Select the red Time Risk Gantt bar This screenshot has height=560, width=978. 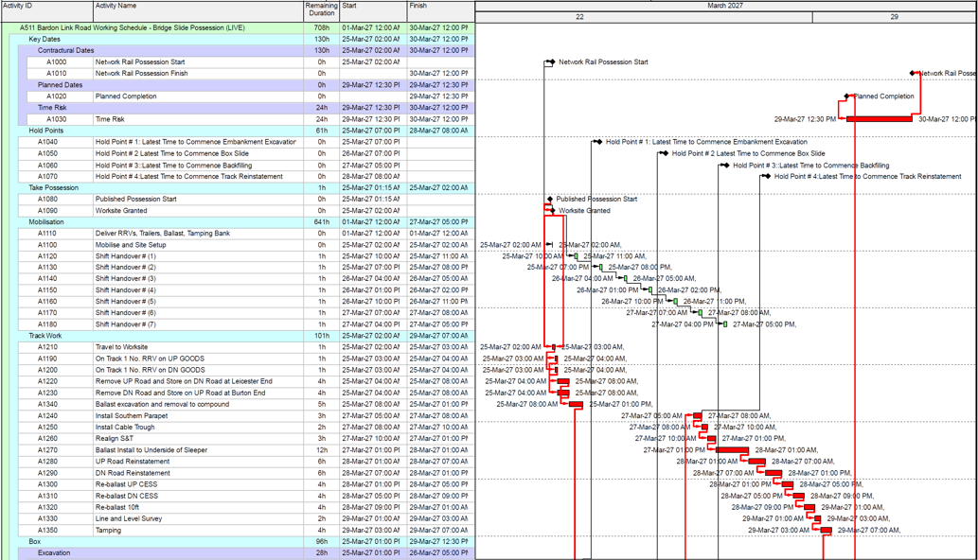tap(880, 119)
